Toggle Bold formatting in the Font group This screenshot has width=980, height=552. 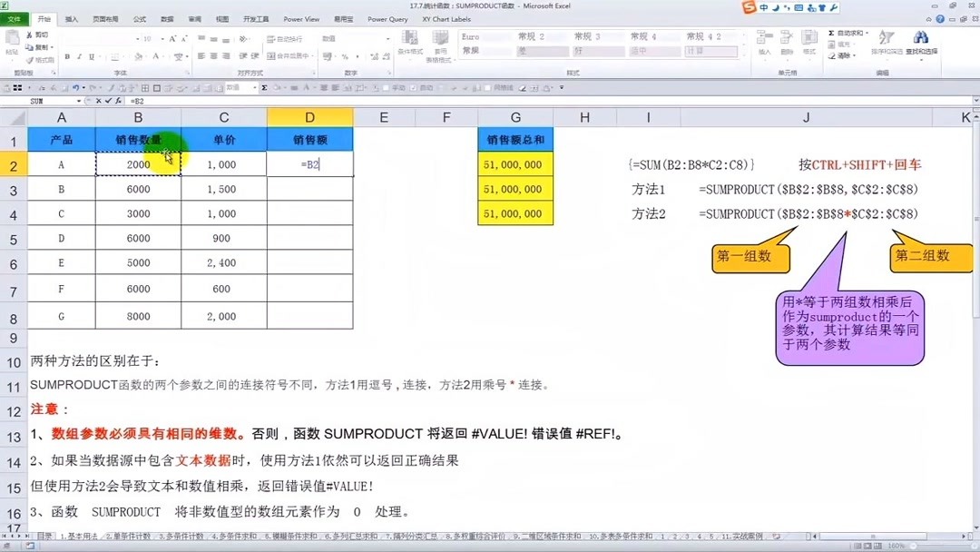point(66,56)
